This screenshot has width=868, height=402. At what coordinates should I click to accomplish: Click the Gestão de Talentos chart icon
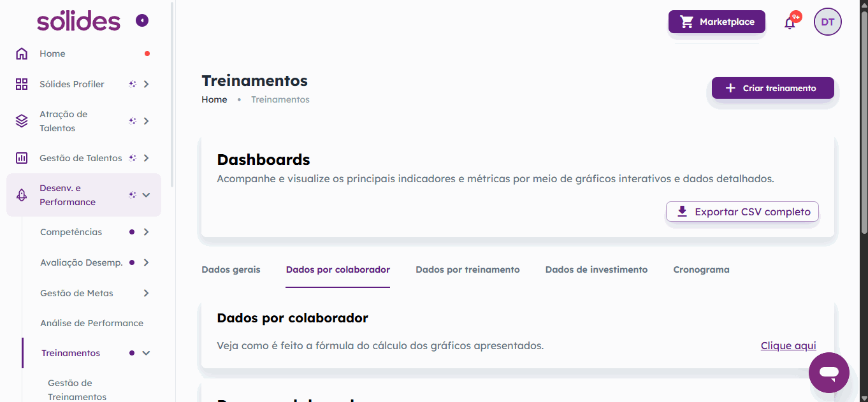coord(22,158)
